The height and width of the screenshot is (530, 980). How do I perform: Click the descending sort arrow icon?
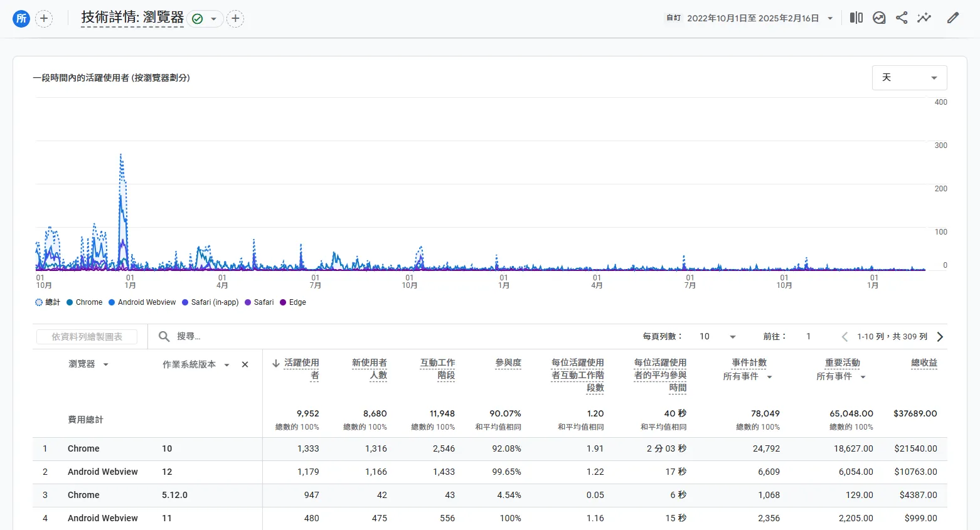pos(275,363)
